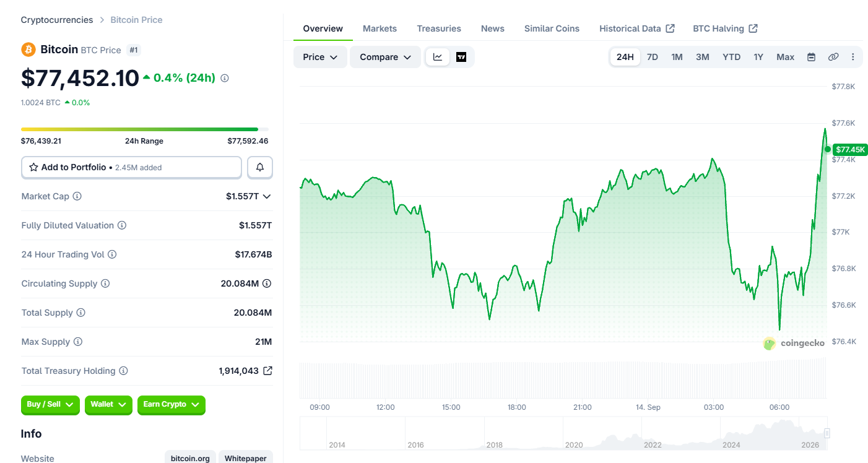Open the calendar date range picker
Image resolution: width=868 pixels, height=463 pixels.
[x=811, y=57]
